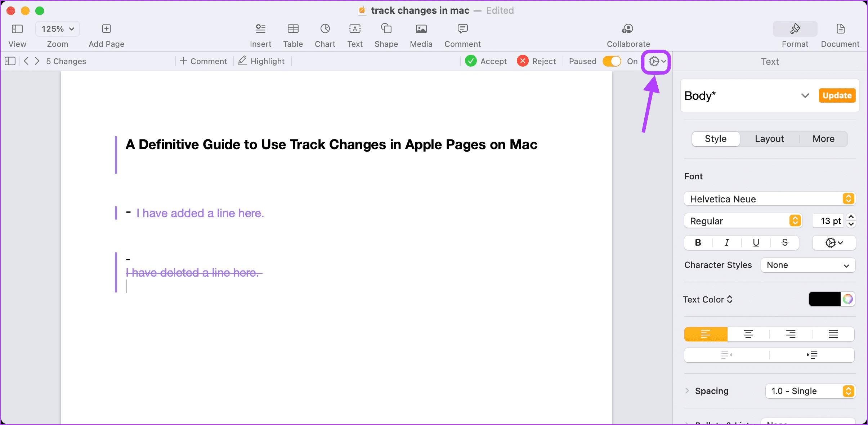Expand the Body style dropdown
The height and width of the screenshot is (425, 868).
click(x=806, y=96)
